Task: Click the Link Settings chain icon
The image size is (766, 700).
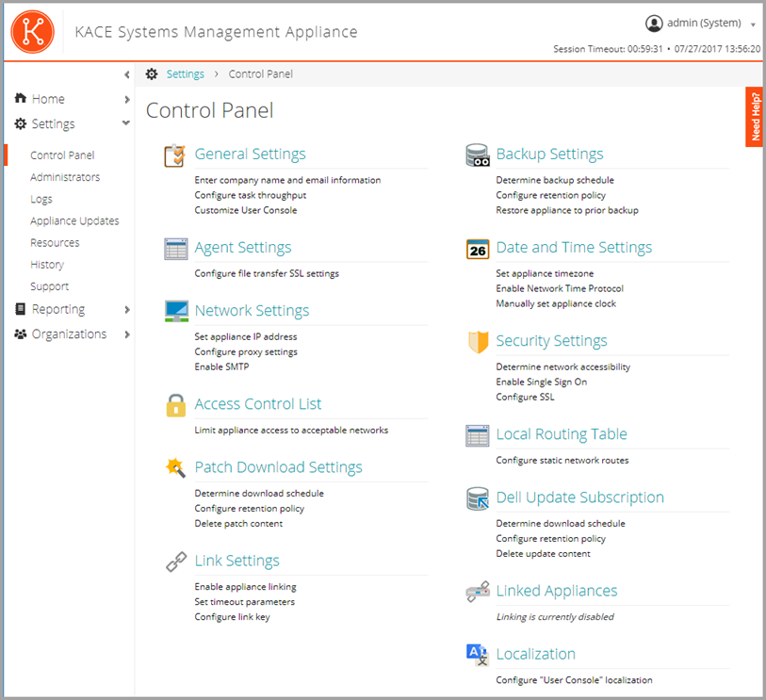Action: coord(175,562)
